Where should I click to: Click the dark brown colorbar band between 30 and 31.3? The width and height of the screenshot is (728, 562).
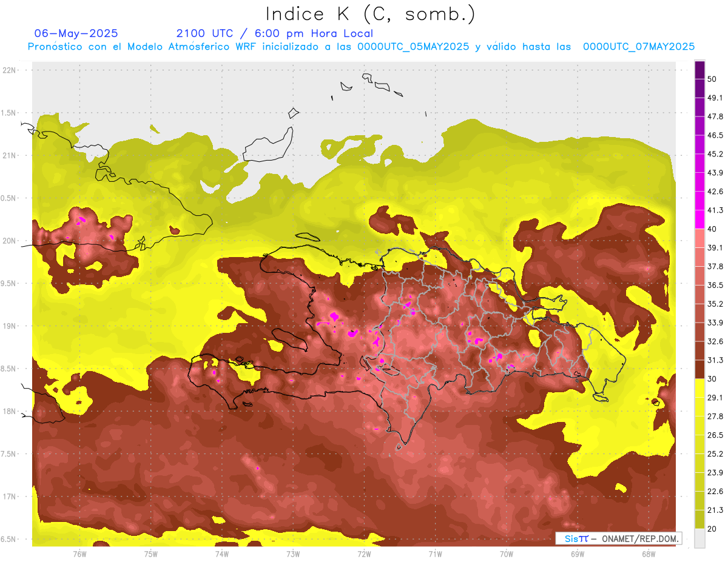699,369
